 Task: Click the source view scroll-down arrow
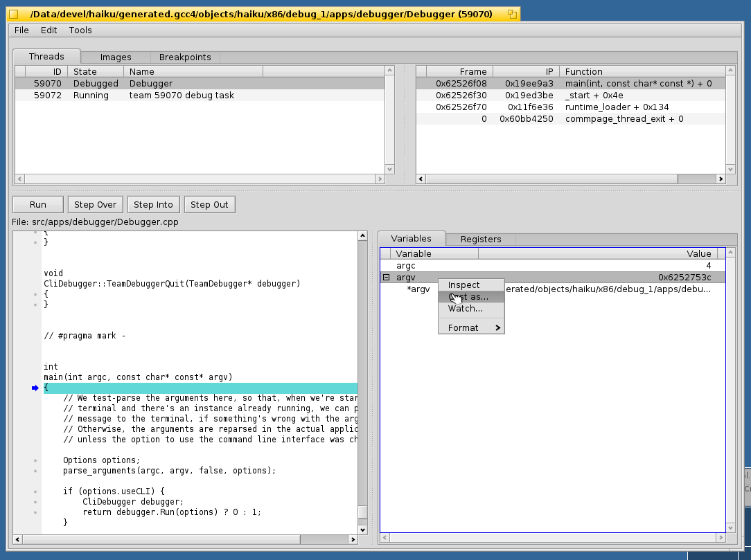coord(362,530)
